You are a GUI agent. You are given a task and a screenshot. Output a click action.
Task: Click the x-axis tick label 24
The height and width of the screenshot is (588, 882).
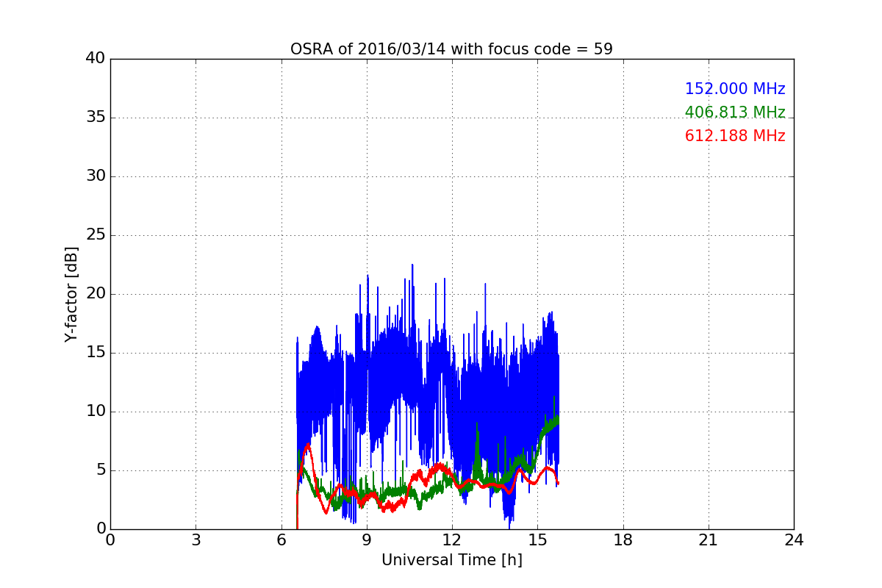(794, 540)
